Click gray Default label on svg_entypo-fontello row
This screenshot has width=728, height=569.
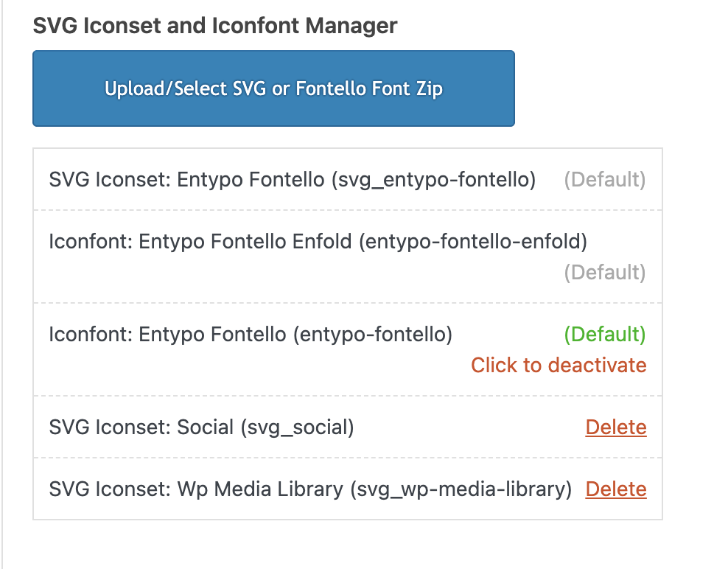click(x=604, y=180)
